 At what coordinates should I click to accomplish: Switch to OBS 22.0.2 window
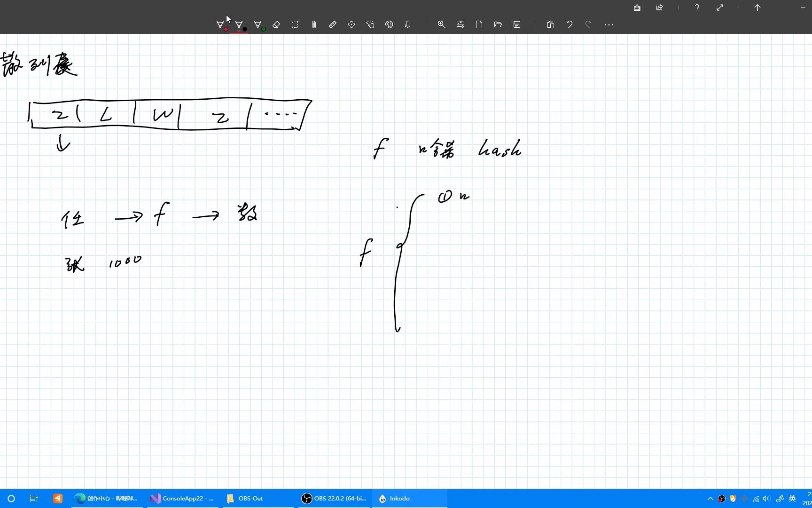pos(334,499)
